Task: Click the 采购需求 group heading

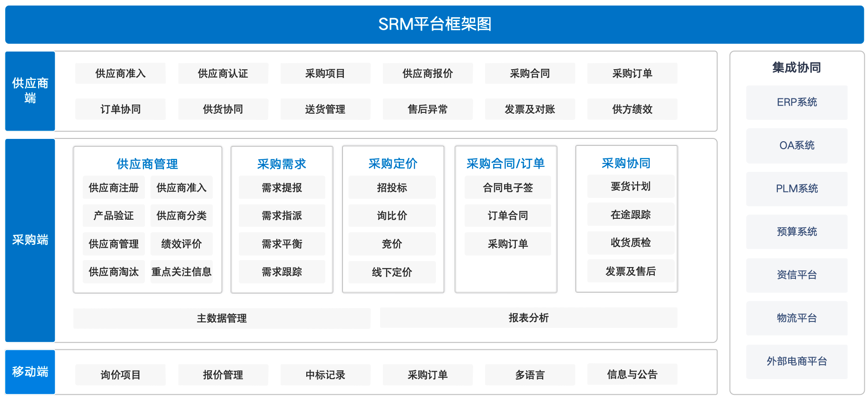Action: pyautogui.click(x=282, y=164)
